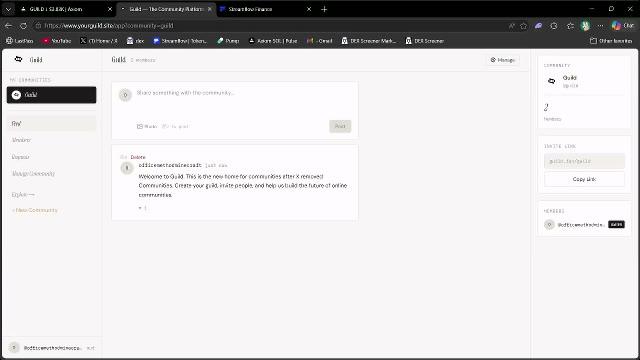Image resolution: width=640 pixels, height=360 pixels.
Task: Click the username at the sidebar bottom
Action: (53, 348)
